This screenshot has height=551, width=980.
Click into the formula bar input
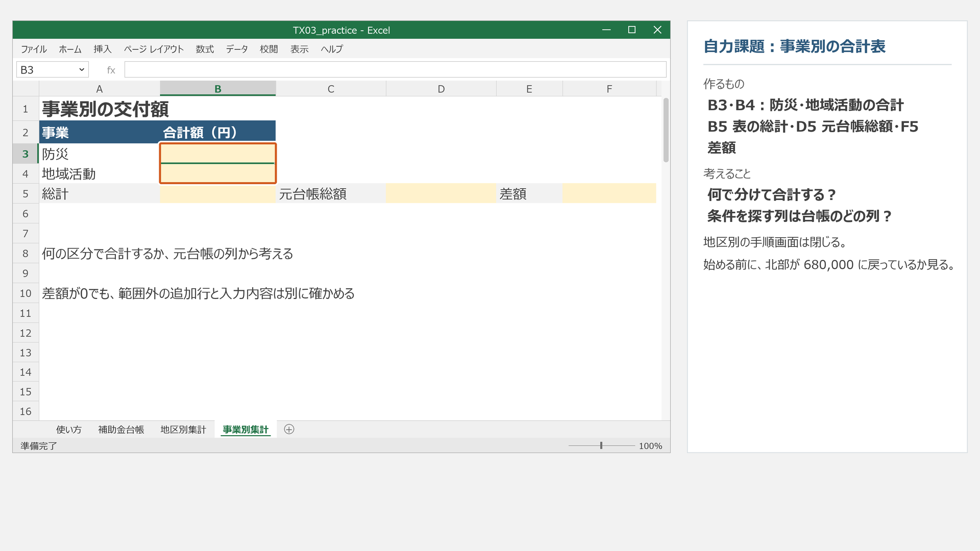pos(396,69)
